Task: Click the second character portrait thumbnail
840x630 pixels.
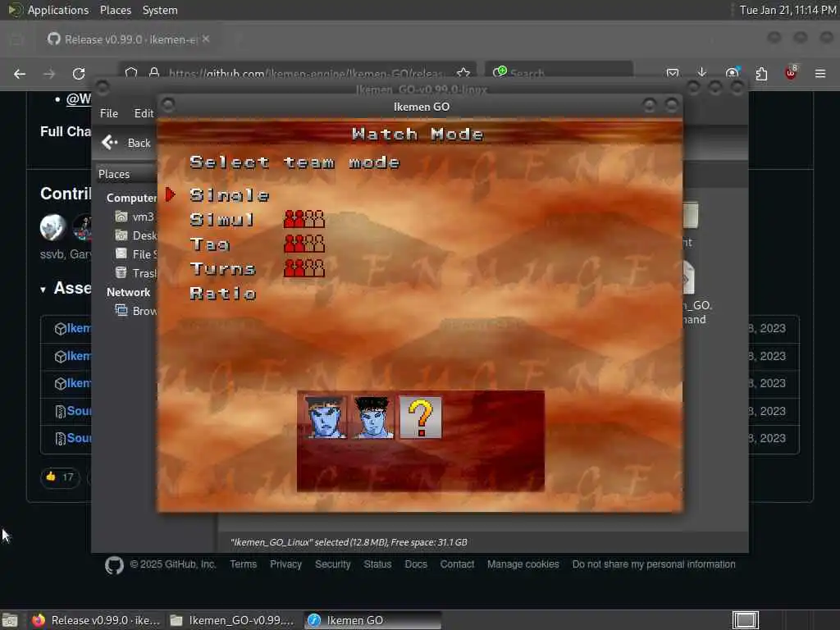Action: (373, 418)
